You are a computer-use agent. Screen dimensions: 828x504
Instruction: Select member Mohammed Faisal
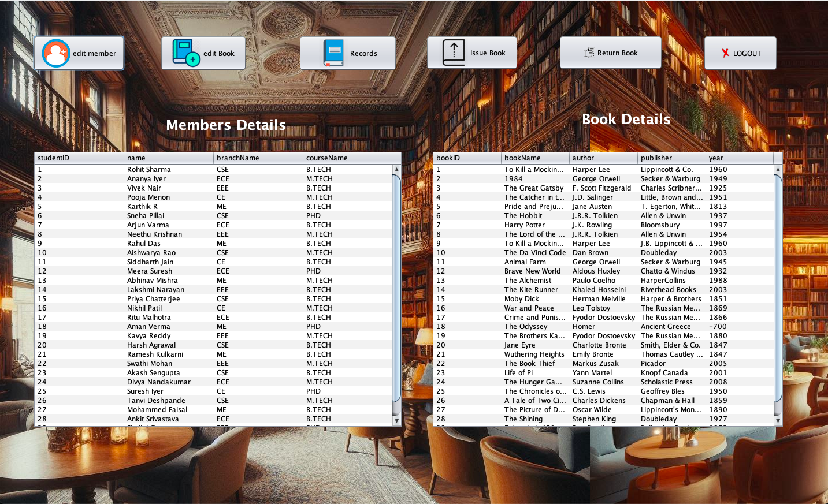[213, 410]
